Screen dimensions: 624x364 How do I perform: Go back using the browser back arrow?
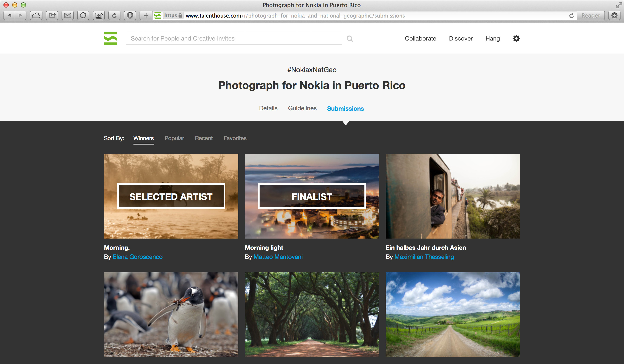point(9,15)
